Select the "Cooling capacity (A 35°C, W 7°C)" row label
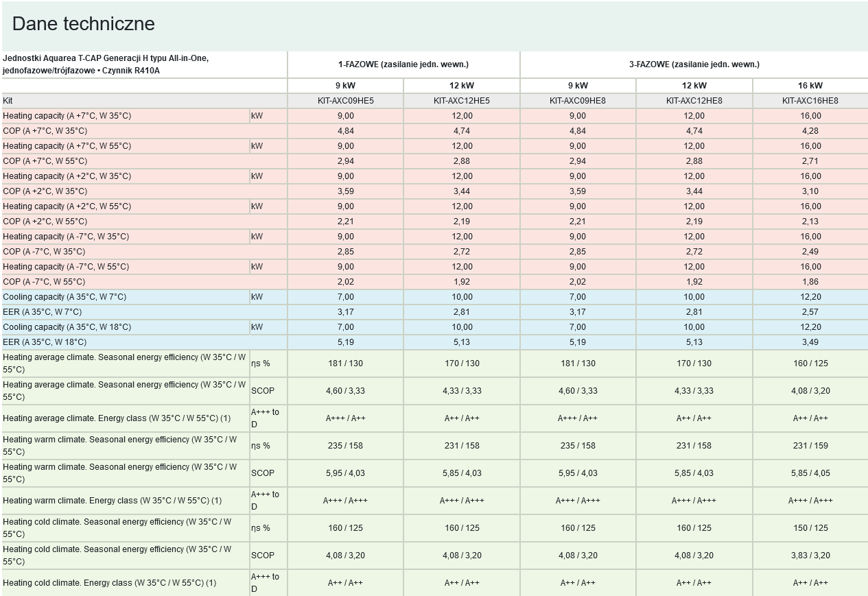Viewport: 868px width, 596px height. pyautogui.click(x=64, y=297)
